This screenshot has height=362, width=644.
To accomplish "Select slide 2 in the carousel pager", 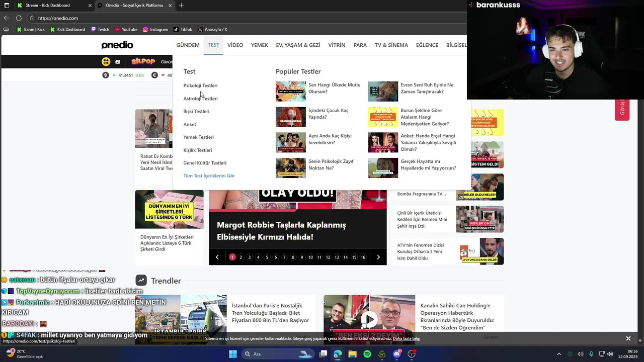I will [241, 257].
